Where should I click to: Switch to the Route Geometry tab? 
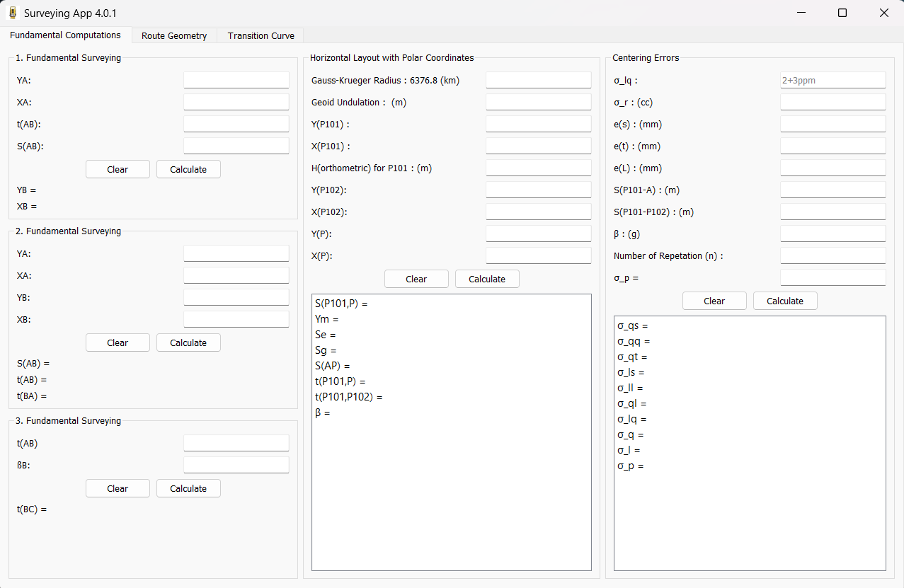coord(173,35)
